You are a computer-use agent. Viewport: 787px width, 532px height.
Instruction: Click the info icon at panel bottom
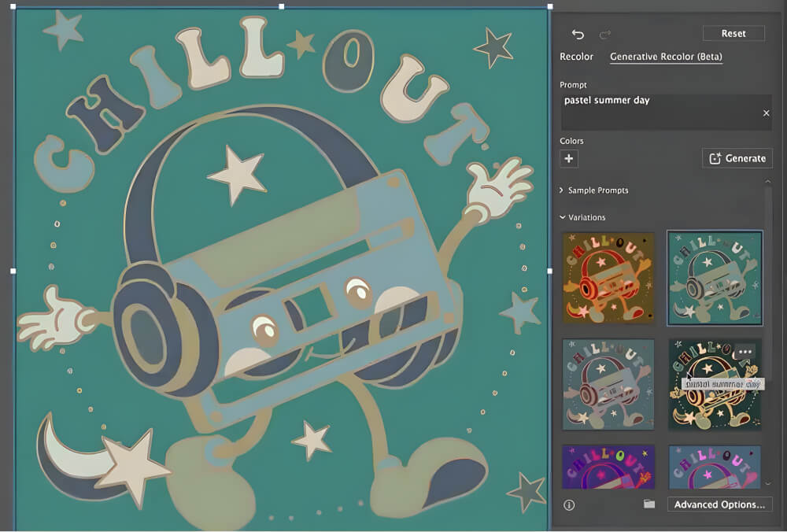coord(569,504)
